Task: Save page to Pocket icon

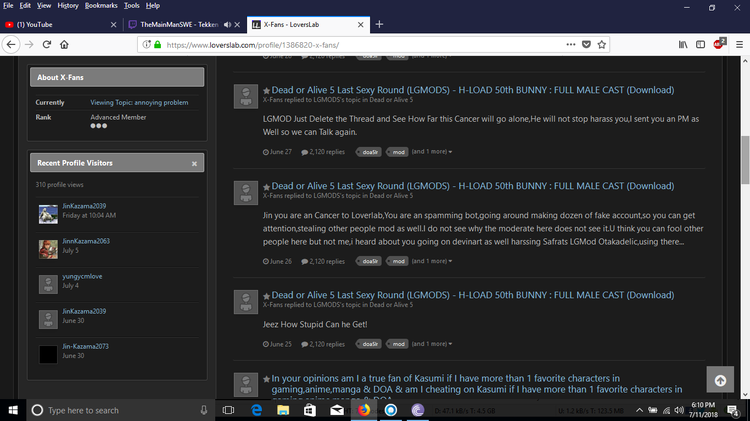Action: click(x=586, y=44)
